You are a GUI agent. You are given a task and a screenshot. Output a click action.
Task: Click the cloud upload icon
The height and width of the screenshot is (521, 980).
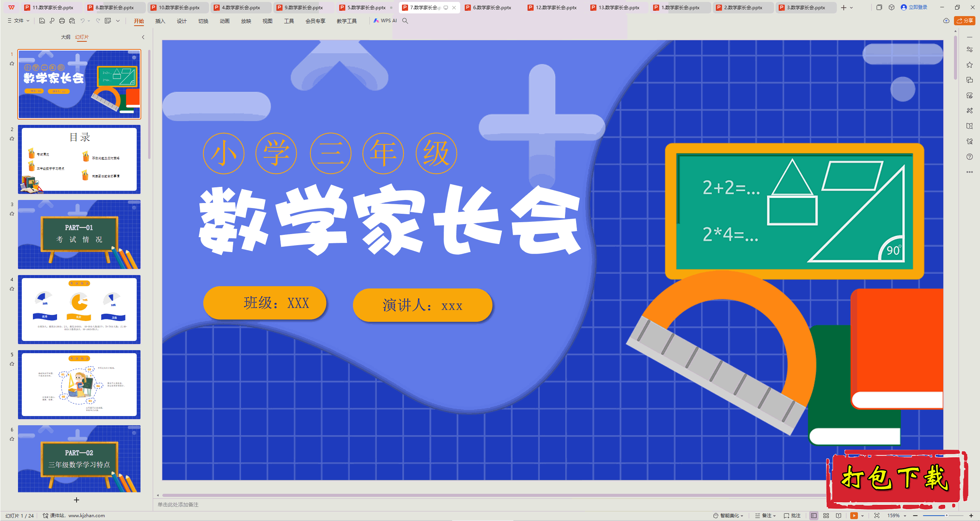coord(946,21)
